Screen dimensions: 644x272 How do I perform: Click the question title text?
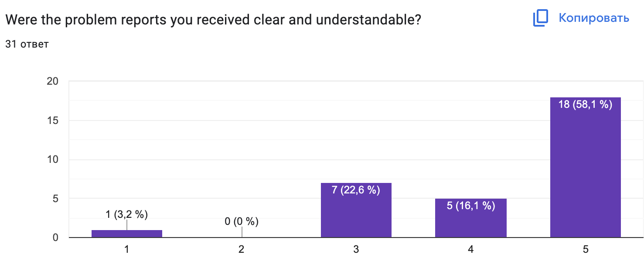coord(213,20)
